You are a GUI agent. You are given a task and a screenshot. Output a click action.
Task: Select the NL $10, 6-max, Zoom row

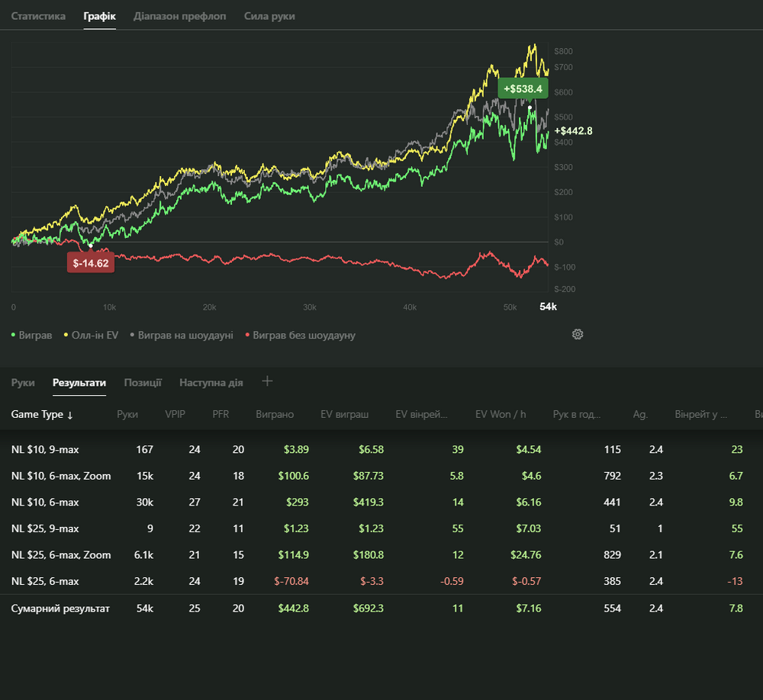(61, 476)
